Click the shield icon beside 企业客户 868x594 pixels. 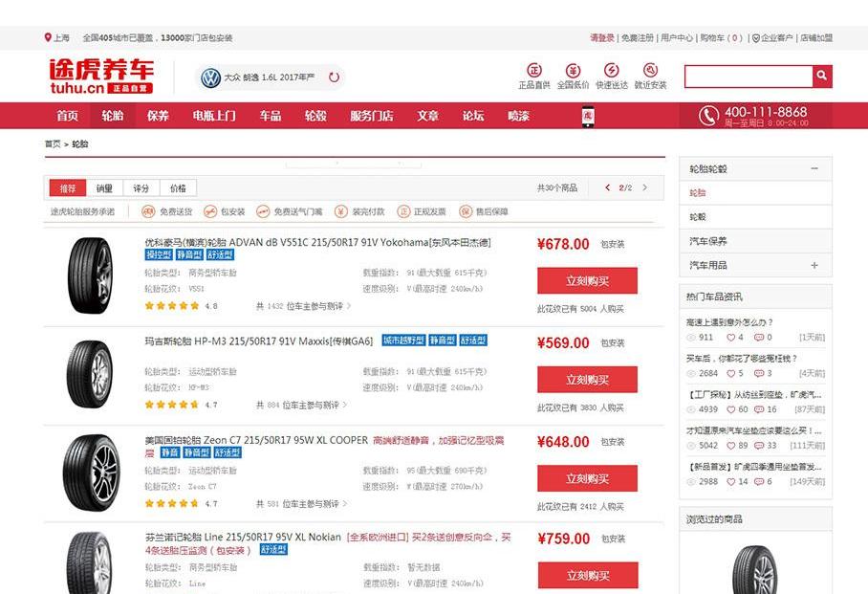755,38
